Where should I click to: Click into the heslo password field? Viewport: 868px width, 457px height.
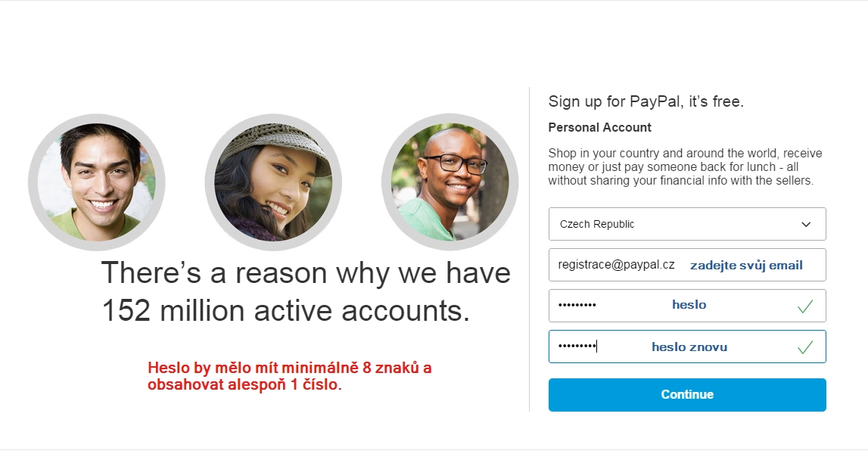[687, 306]
